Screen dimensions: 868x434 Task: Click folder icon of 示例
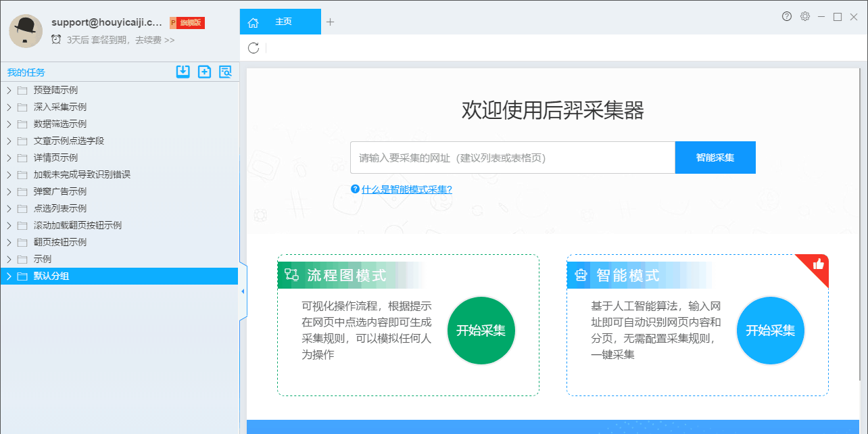coord(22,259)
